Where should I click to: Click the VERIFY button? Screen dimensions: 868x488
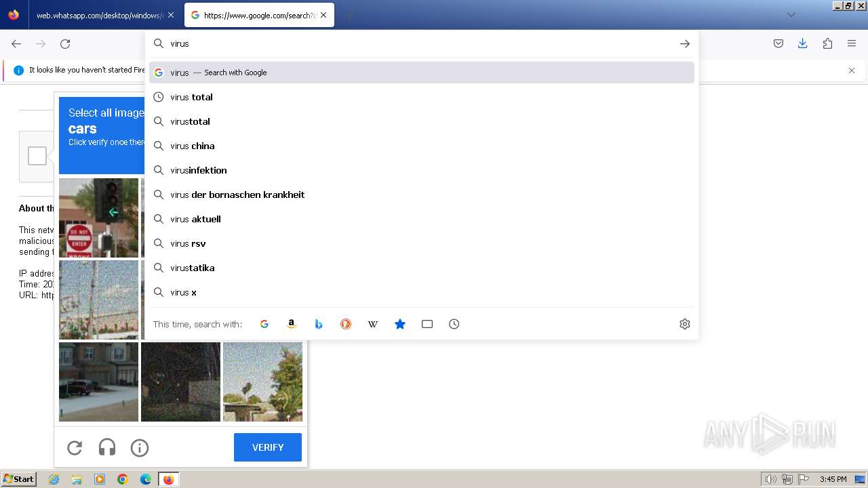tap(268, 447)
